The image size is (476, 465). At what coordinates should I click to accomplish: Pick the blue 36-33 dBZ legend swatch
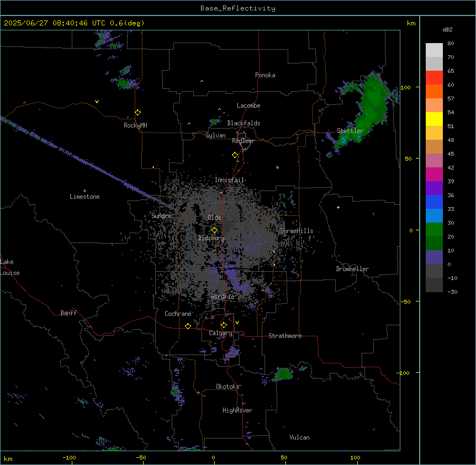434,202
